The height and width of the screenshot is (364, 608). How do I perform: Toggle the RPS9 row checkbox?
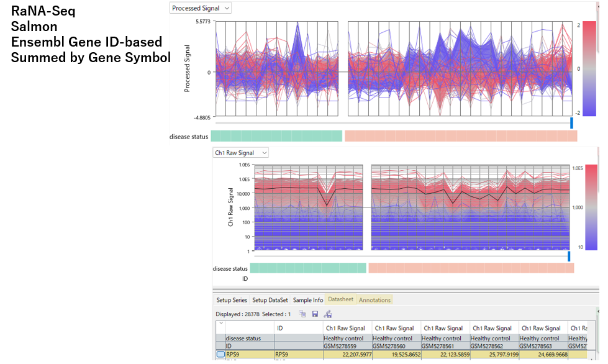point(220,354)
